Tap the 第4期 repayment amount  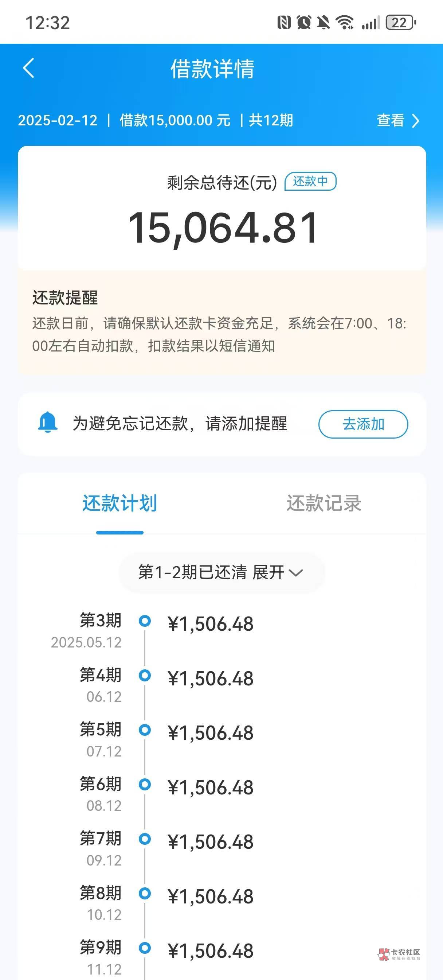click(210, 679)
